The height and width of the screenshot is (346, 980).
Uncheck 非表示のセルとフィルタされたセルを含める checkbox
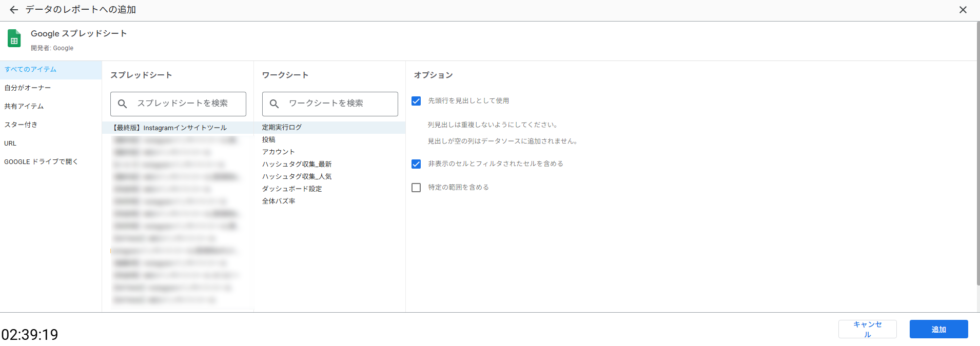click(x=416, y=164)
